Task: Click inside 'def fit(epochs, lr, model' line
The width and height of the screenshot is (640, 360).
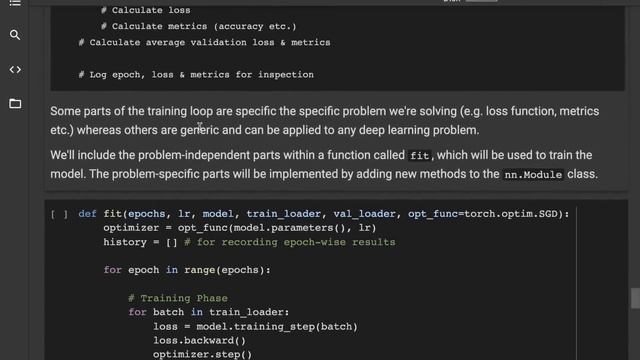Action: (324, 214)
